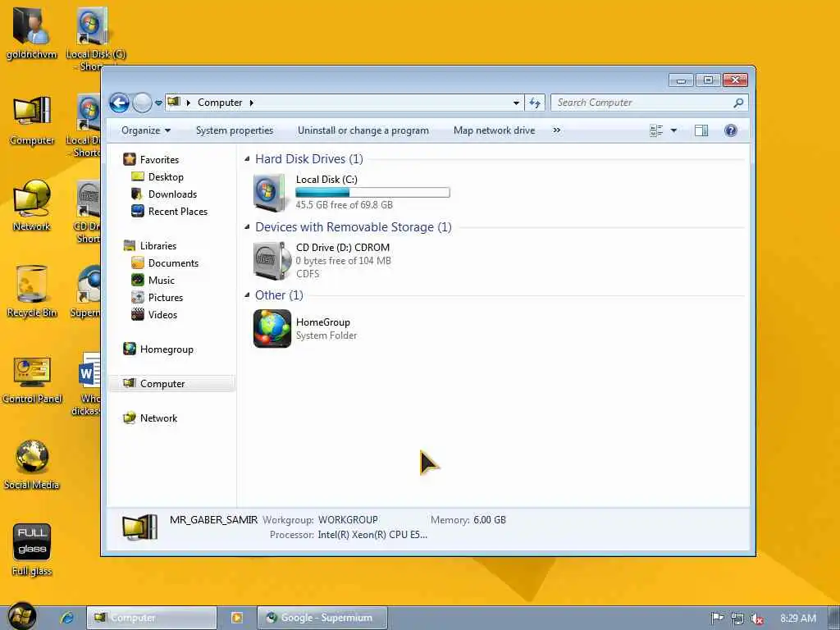Switch to Computer window taskbar button

152,618
